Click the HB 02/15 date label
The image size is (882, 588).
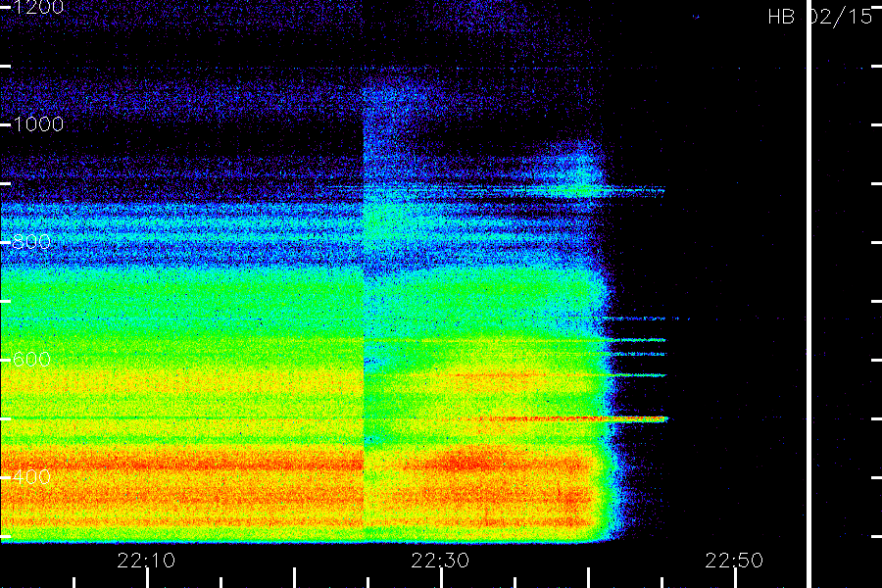point(820,17)
